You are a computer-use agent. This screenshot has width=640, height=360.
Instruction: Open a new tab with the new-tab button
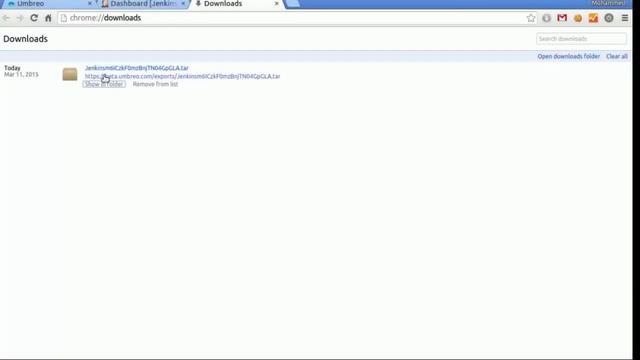(x=293, y=4)
